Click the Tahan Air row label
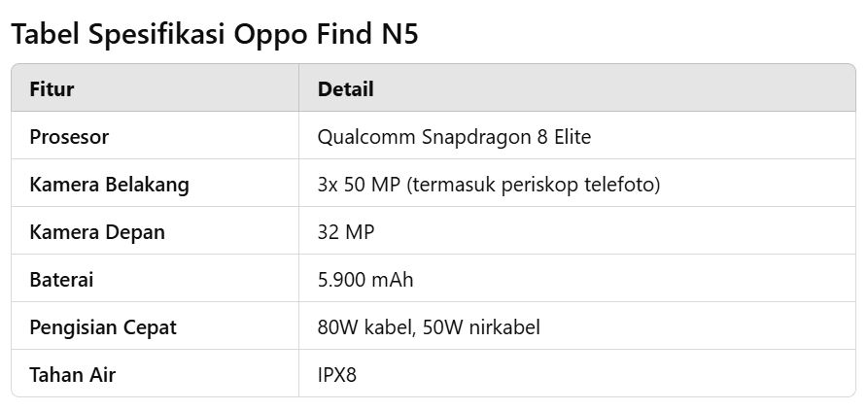The width and height of the screenshot is (868, 411). 73,375
